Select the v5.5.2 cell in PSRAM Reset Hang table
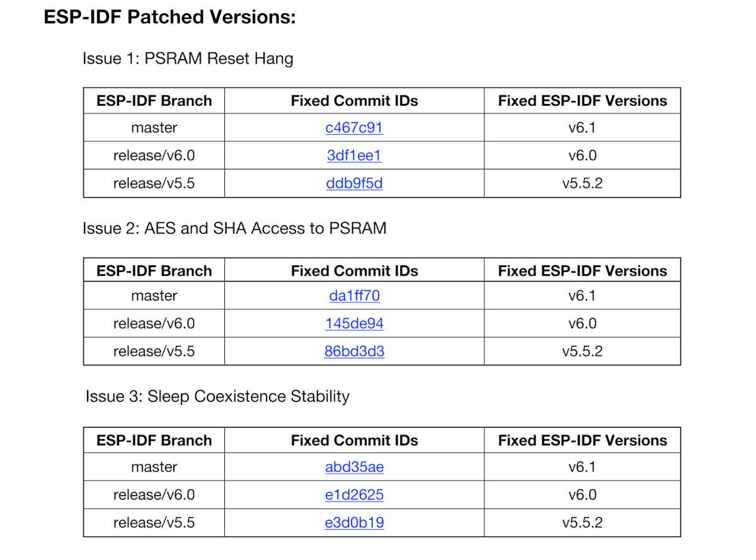Viewport: 756px width, 560px height. (x=582, y=183)
